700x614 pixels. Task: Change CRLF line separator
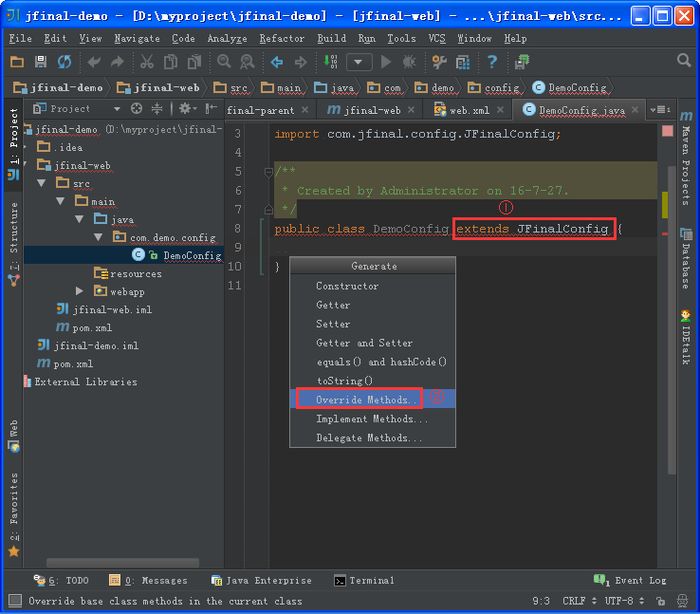579,601
